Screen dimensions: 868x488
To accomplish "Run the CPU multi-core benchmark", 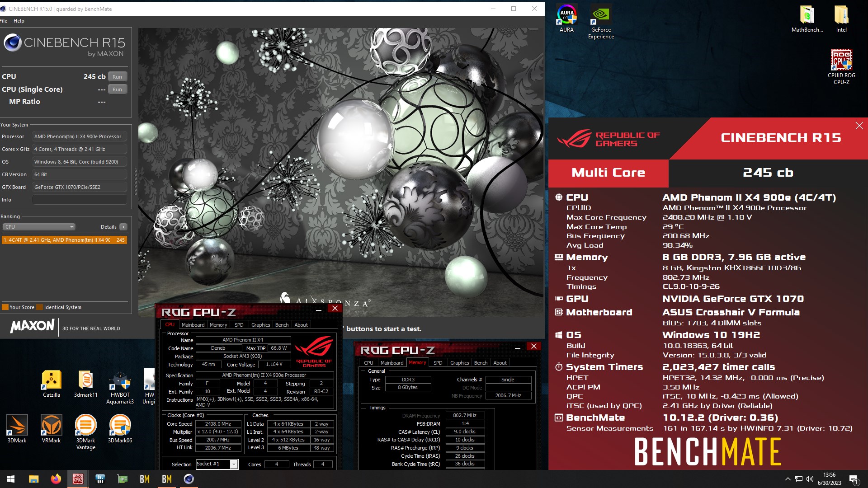I will pos(117,77).
